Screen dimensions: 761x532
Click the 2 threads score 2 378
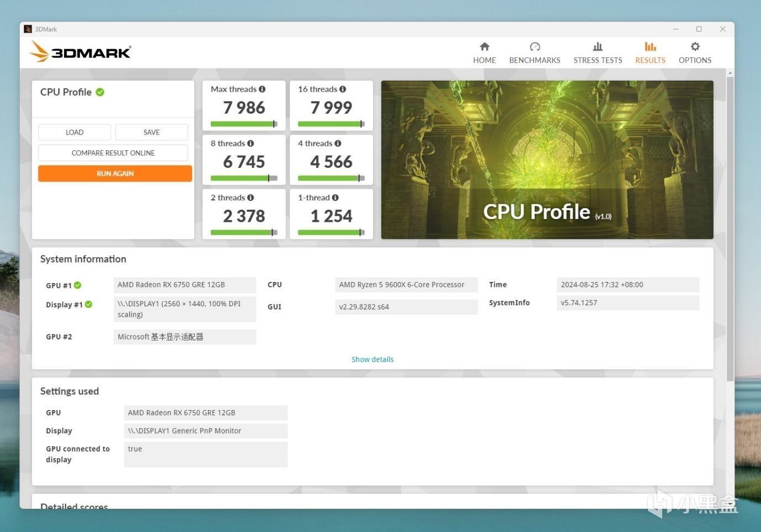point(244,216)
